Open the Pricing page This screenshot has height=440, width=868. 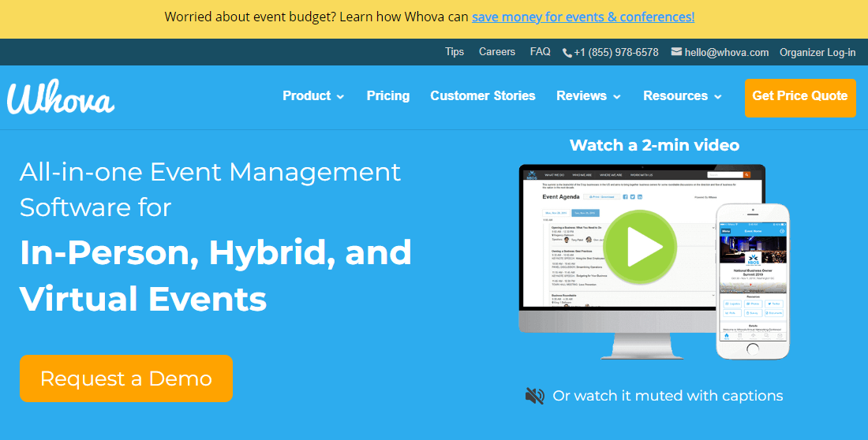click(x=388, y=95)
